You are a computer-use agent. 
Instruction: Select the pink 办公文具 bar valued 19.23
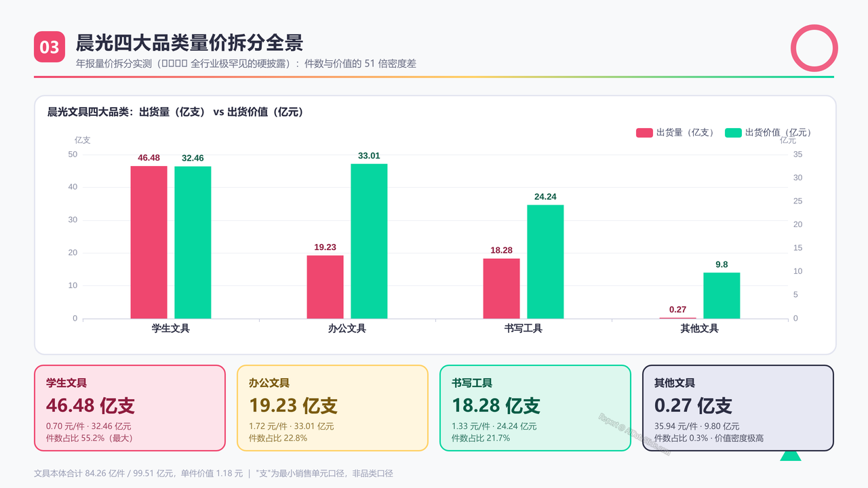tap(325, 287)
